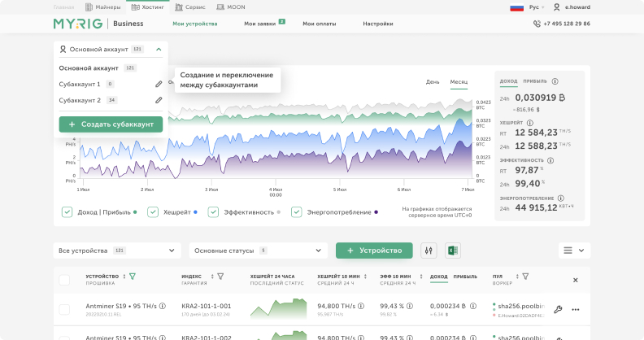
Task: Open wrench settings for first Antminer S19
Action: (x=558, y=309)
